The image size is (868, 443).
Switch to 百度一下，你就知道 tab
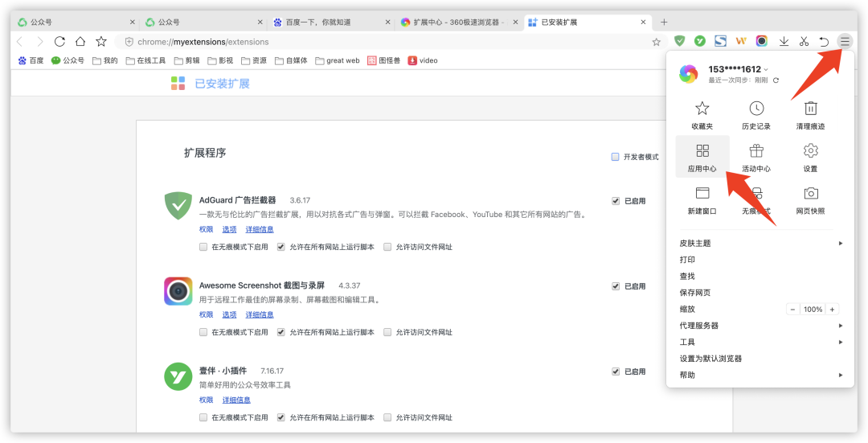click(x=332, y=23)
